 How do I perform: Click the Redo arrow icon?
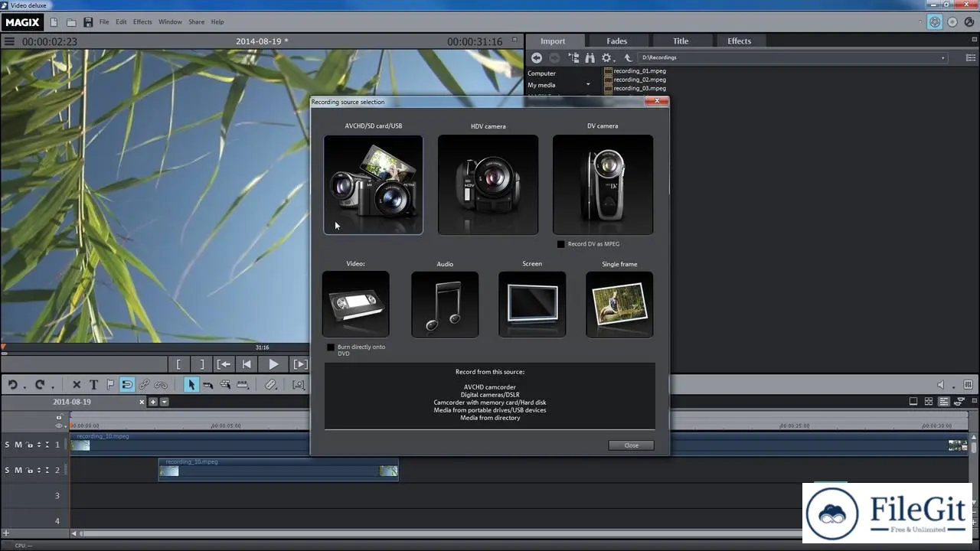(40, 385)
